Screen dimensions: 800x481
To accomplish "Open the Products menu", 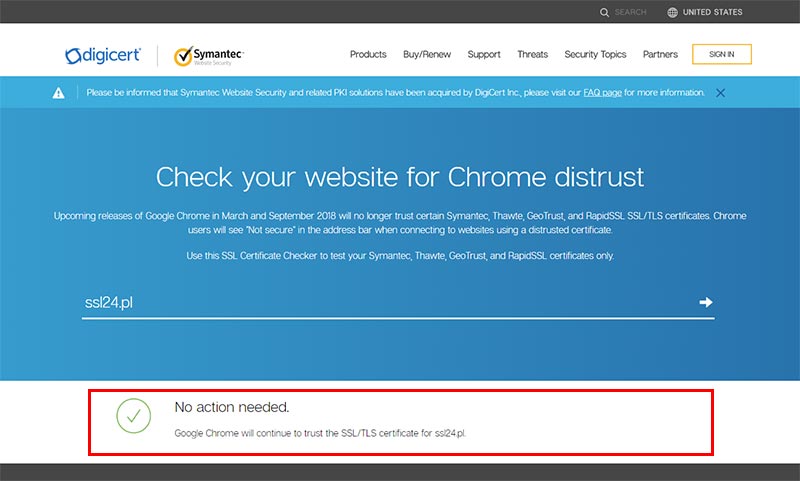I will 368,54.
